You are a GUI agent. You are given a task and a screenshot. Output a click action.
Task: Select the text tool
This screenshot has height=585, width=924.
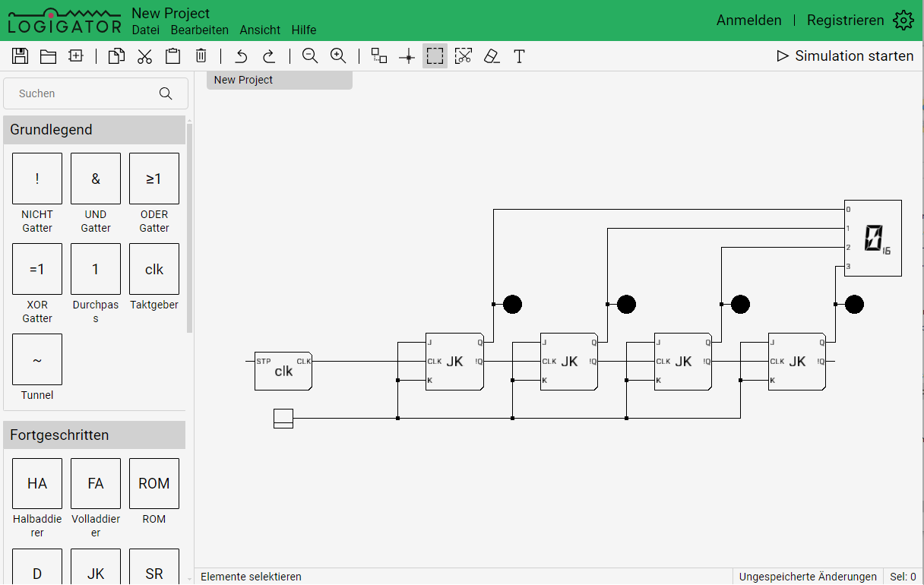pyautogui.click(x=519, y=56)
